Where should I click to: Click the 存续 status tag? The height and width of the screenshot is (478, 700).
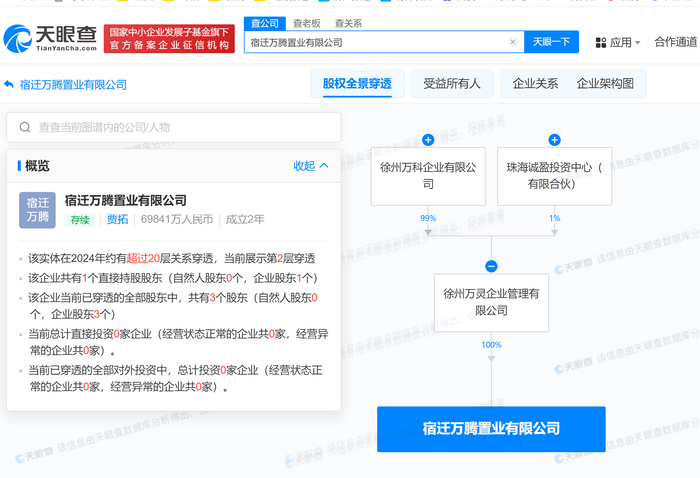(x=80, y=220)
